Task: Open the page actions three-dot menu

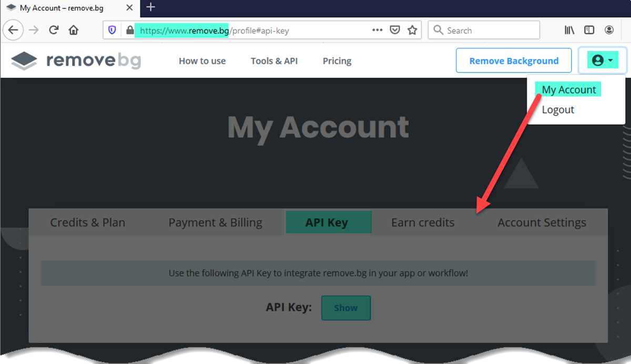Action: [x=377, y=30]
